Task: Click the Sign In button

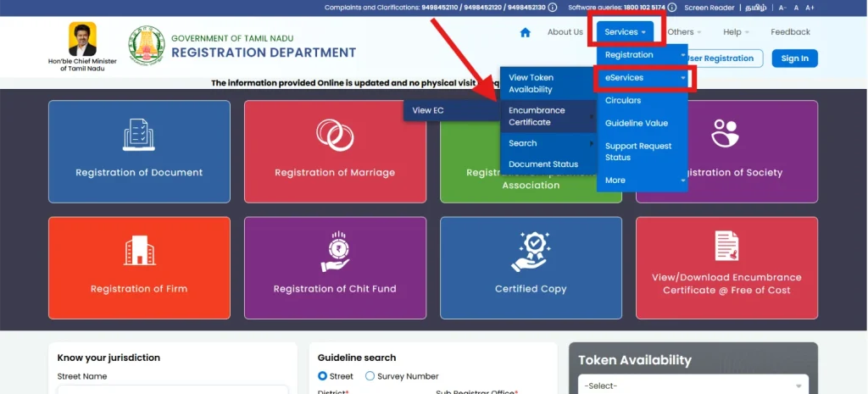Action: [795, 58]
